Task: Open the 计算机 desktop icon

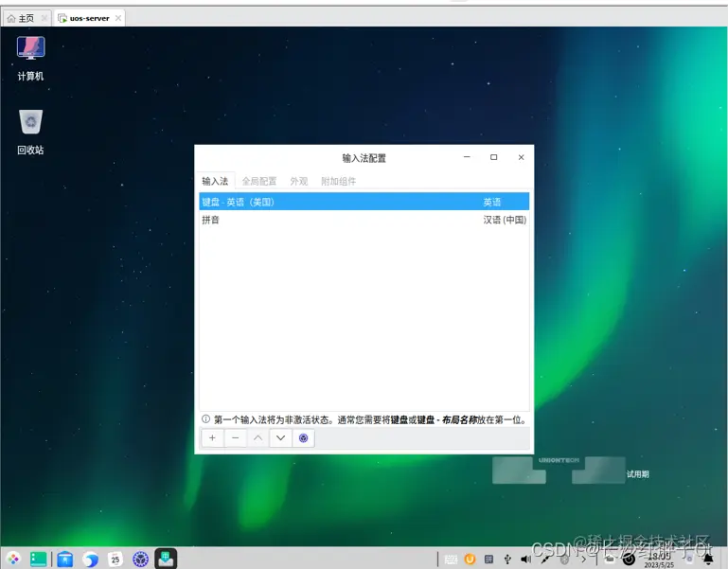Action: coord(30,58)
